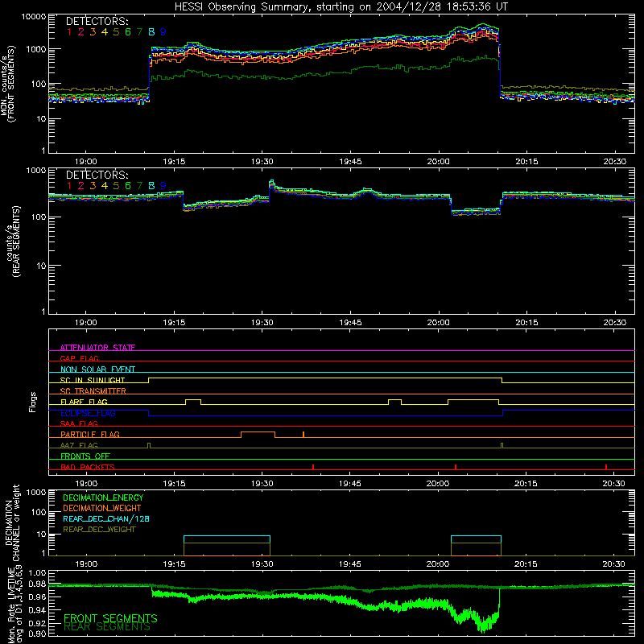The image size is (644, 644).
Task: Click the FRONT SEGMENTS livetime legend label
Action: [110, 618]
